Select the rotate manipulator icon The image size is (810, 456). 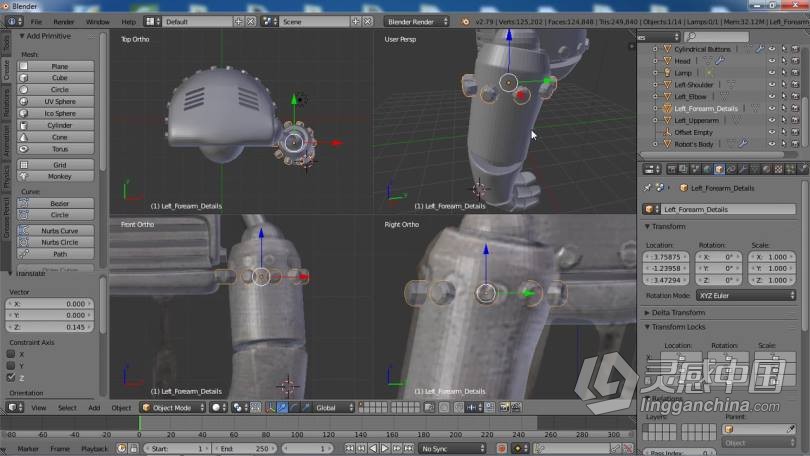(x=294, y=407)
